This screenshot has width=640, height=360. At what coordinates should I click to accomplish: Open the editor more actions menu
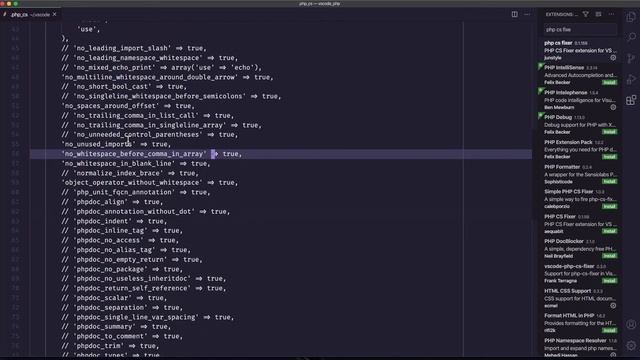(527, 14)
